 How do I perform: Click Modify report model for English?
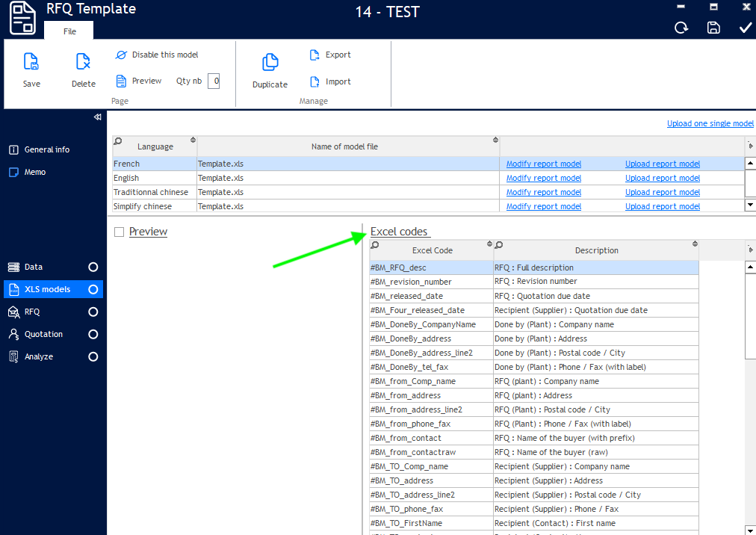pos(543,178)
